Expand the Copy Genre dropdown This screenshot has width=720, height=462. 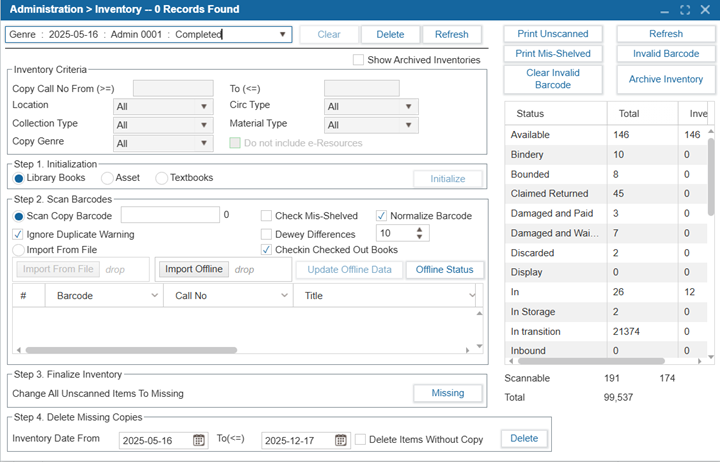(204, 143)
